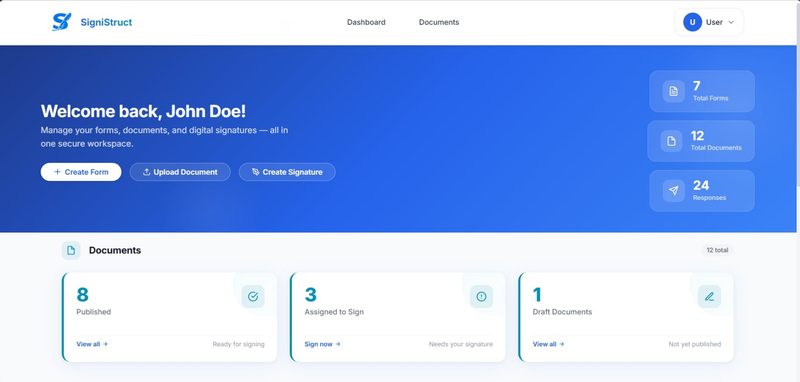
Task: Click the Create Form button
Action: (x=81, y=172)
